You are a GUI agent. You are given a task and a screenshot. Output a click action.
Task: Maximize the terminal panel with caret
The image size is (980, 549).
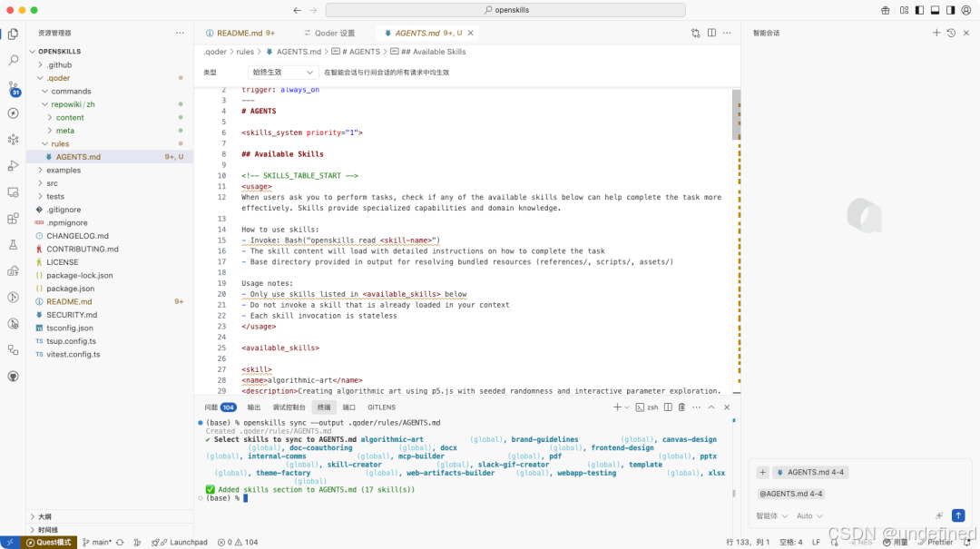point(711,407)
